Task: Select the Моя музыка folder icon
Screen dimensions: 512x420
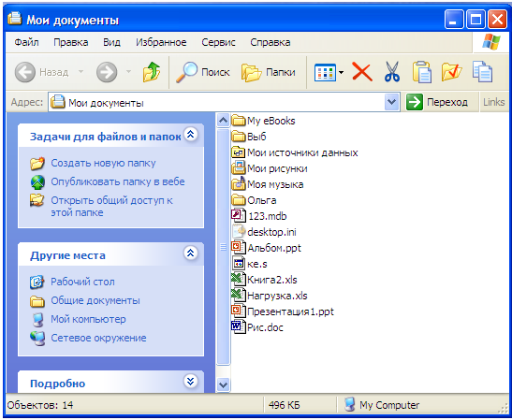Action: pyautogui.click(x=239, y=183)
